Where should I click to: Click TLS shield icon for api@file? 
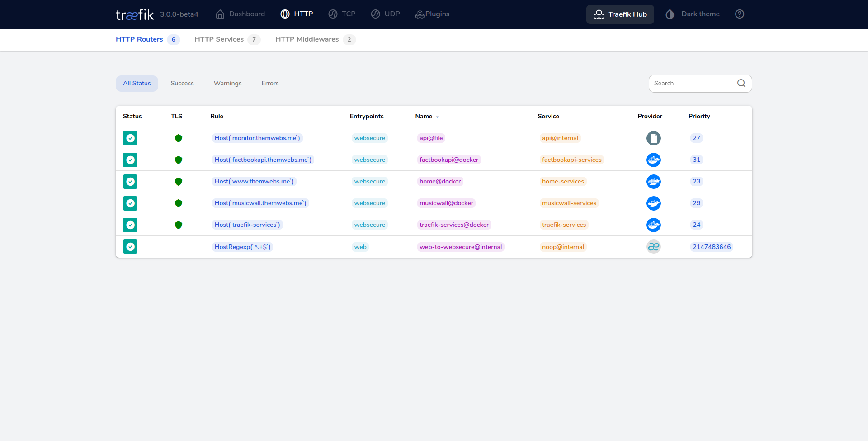tap(179, 138)
